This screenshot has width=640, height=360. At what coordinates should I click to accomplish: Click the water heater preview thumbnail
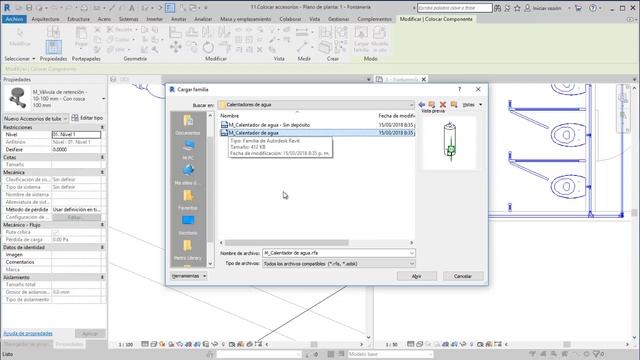click(450, 142)
